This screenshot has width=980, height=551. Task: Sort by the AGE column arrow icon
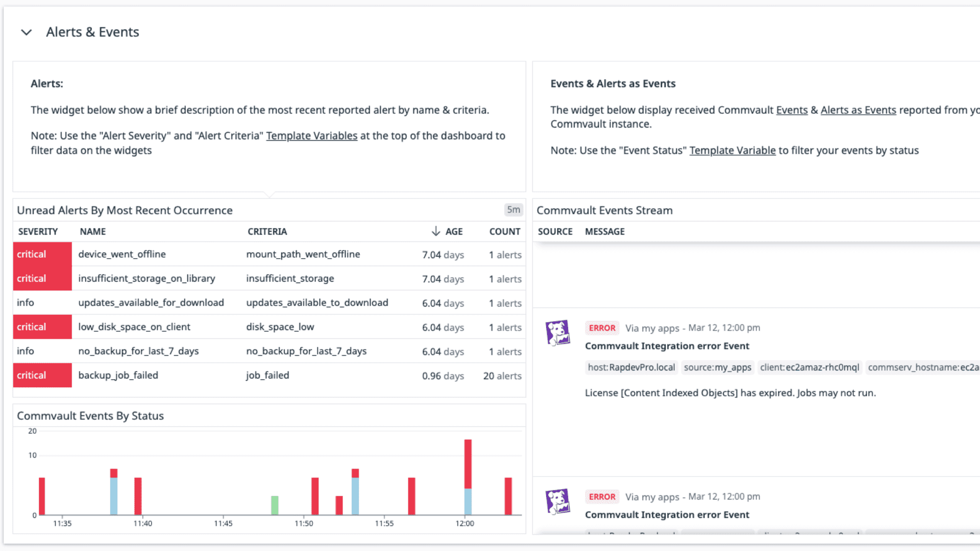click(x=435, y=231)
